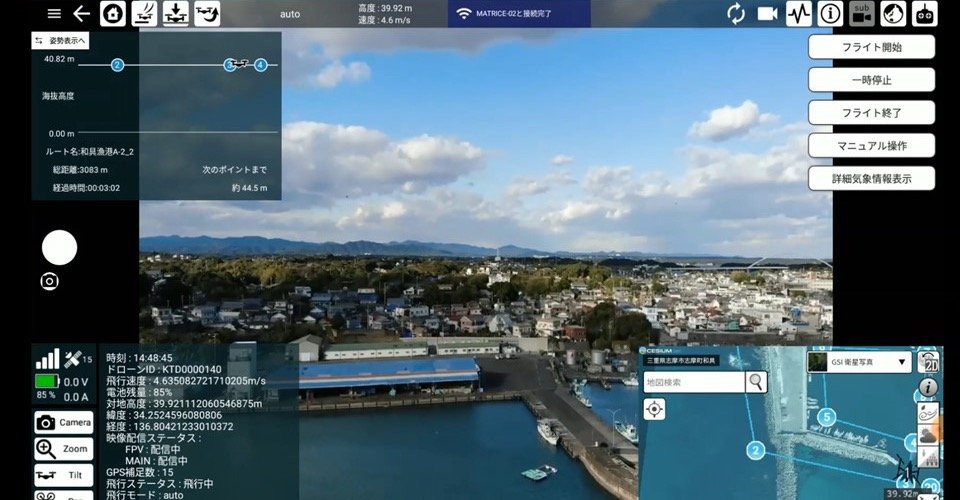Click the フライト開始 button
Screen dimensions: 960x500
click(871, 47)
